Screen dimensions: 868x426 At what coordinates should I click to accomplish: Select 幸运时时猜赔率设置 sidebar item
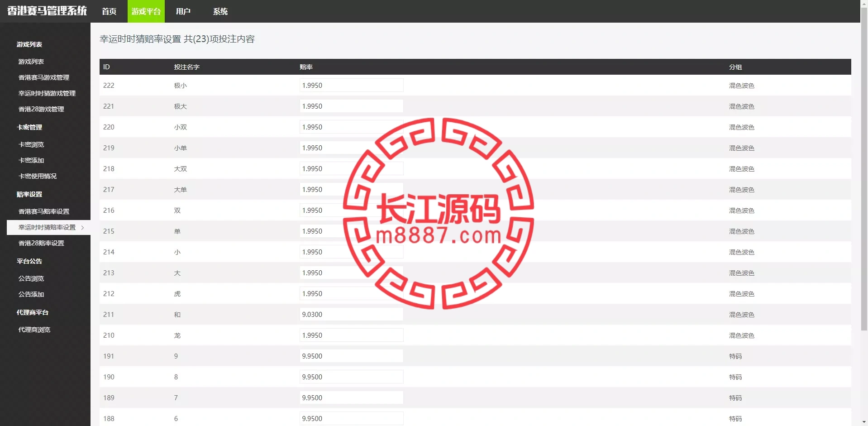[x=48, y=227]
